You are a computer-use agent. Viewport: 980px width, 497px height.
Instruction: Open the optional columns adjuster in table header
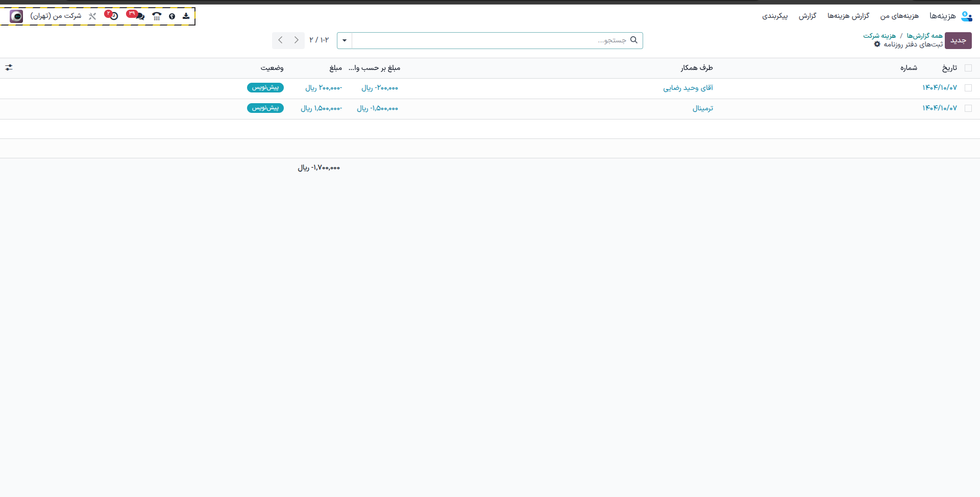(x=9, y=67)
